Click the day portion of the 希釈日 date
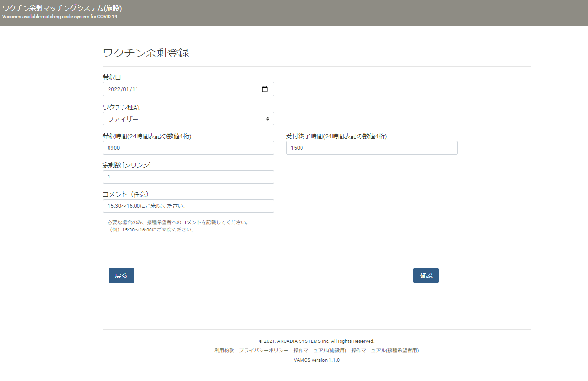The width and height of the screenshot is (588, 381). 135,89
